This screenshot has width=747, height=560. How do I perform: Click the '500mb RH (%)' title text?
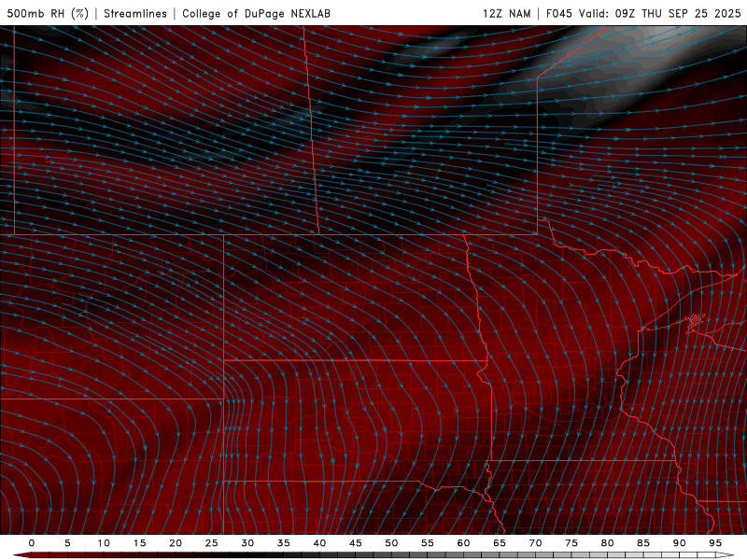(48, 13)
